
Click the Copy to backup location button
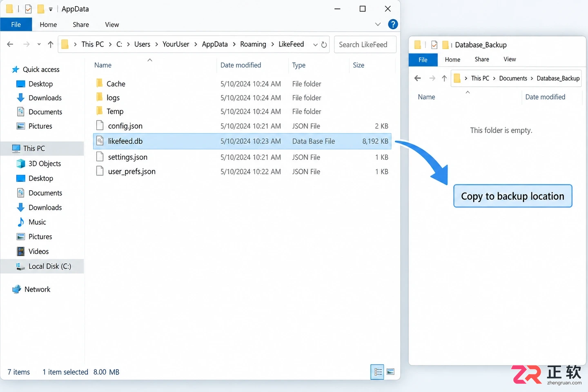click(512, 196)
